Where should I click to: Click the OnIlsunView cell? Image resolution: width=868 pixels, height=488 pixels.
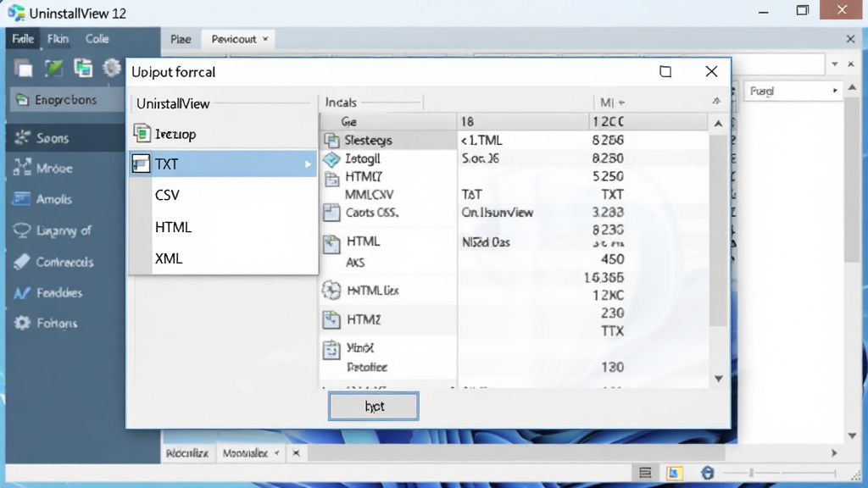coord(498,213)
